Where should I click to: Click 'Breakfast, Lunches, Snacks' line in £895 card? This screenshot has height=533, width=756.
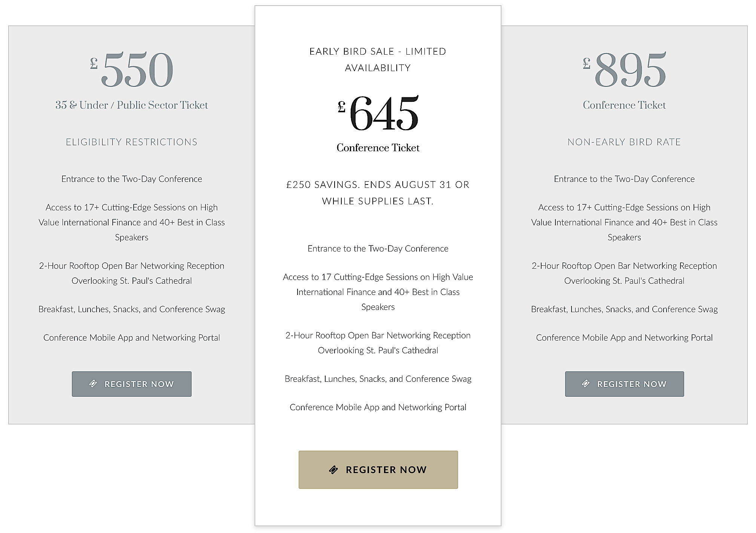624,309
